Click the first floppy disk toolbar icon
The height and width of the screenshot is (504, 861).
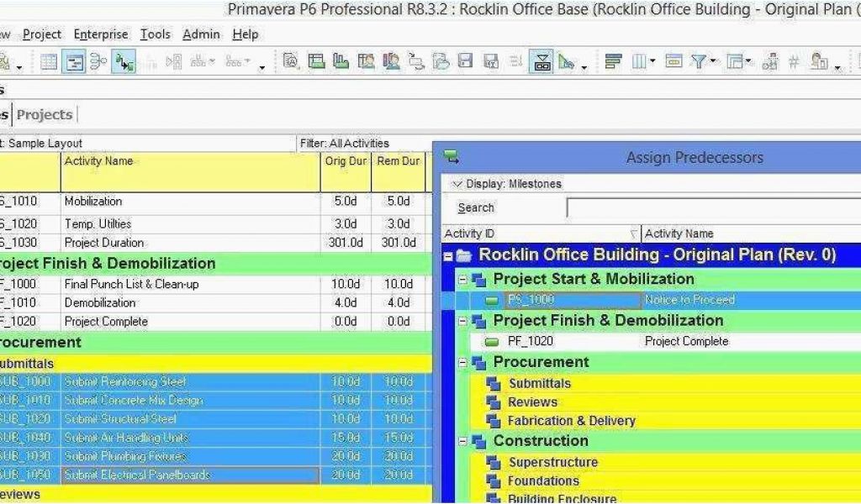pos(466,60)
